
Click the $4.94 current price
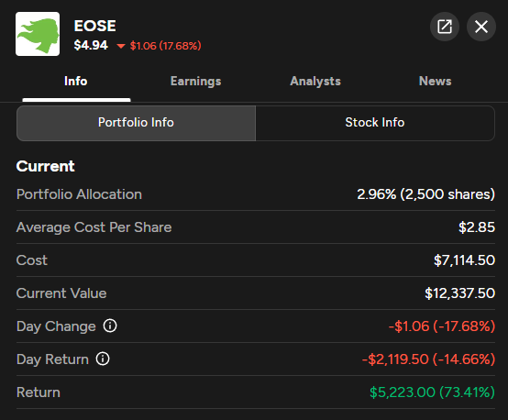pos(91,45)
